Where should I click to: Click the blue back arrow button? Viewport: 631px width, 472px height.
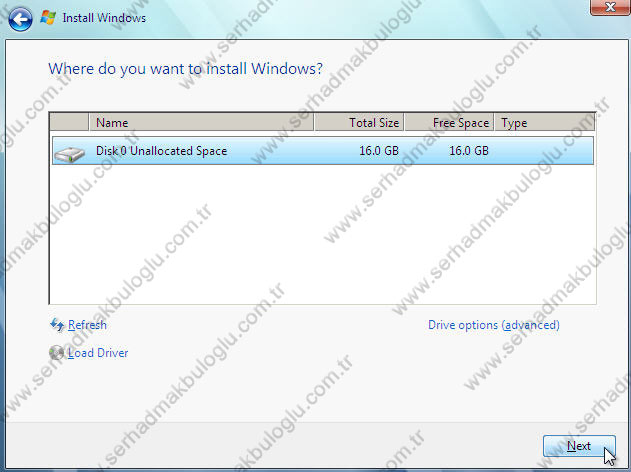point(21,17)
